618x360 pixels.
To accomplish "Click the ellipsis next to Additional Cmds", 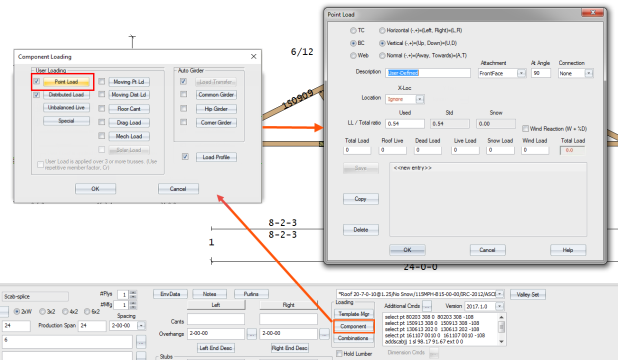I will pyautogui.click(x=427, y=306).
